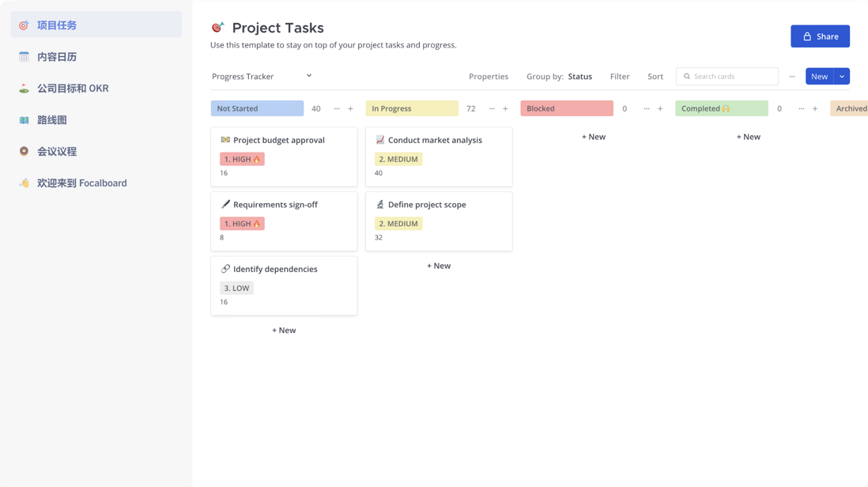Open the Sort menu
The image size is (868, 487).
pos(655,77)
